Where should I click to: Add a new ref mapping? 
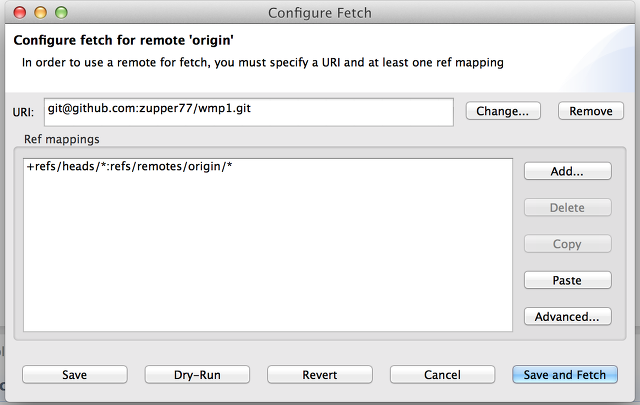[567, 171]
